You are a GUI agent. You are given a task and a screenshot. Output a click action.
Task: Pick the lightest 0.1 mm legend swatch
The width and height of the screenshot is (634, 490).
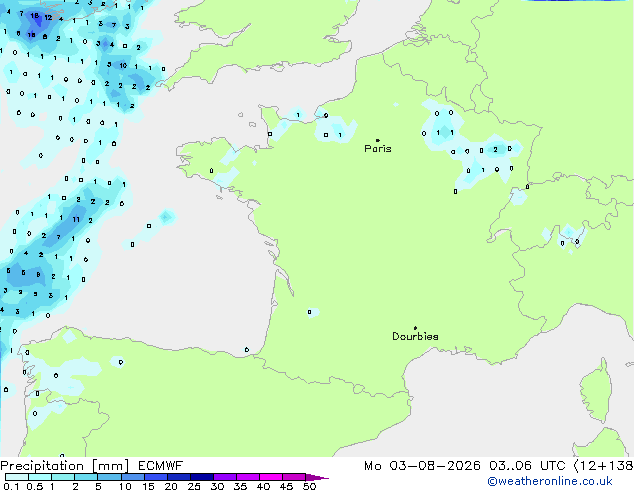click(x=17, y=477)
